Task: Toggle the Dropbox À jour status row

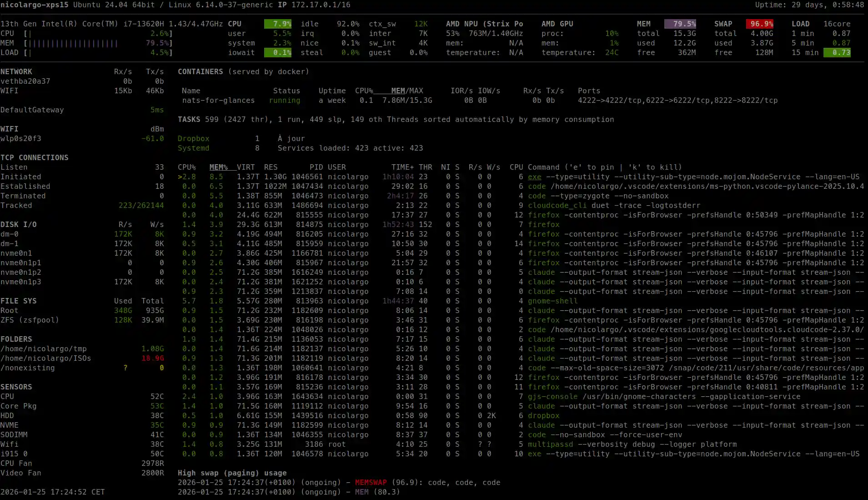Action: (x=193, y=138)
